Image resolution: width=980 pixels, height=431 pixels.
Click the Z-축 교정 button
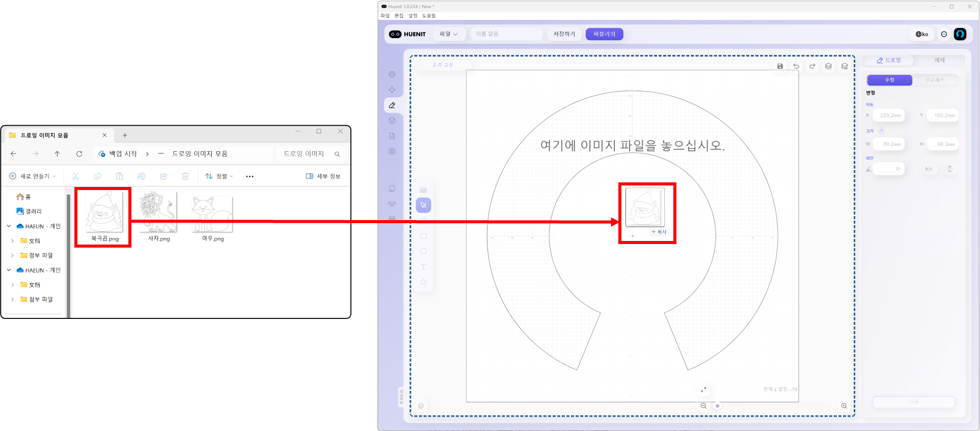pyautogui.click(x=443, y=65)
